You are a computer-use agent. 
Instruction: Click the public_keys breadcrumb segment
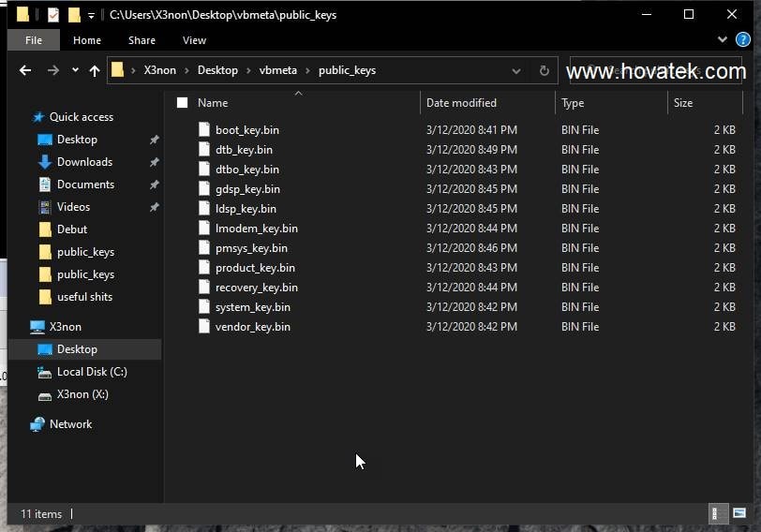coord(347,71)
